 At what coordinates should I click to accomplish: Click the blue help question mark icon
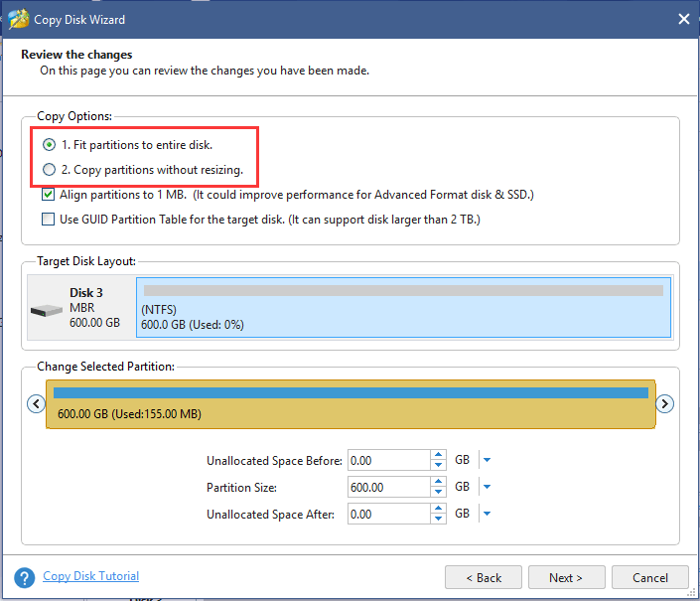25,578
